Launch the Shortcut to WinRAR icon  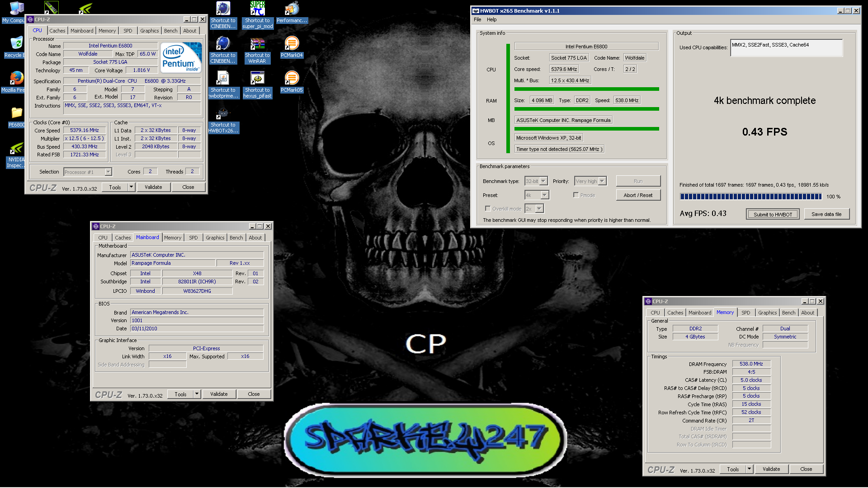point(257,50)
